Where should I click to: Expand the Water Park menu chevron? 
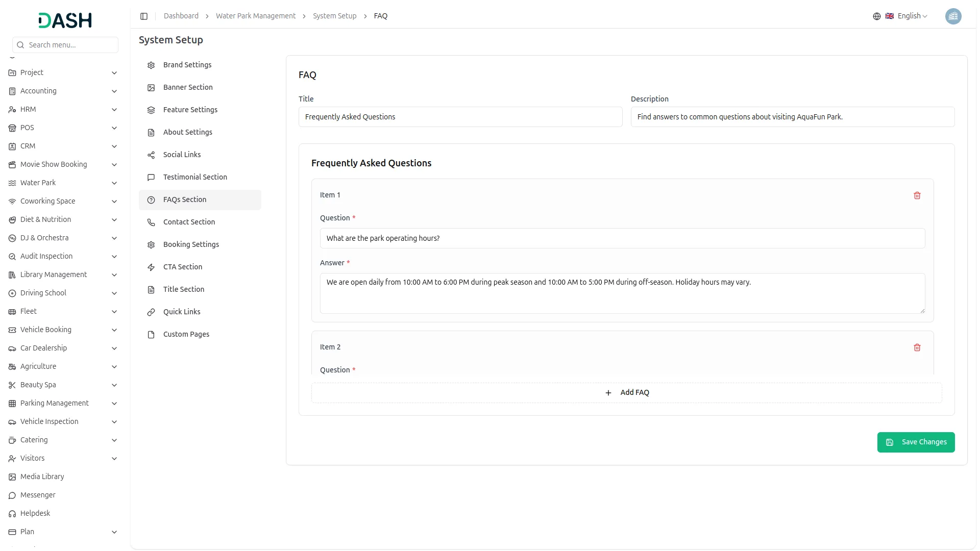114,183
